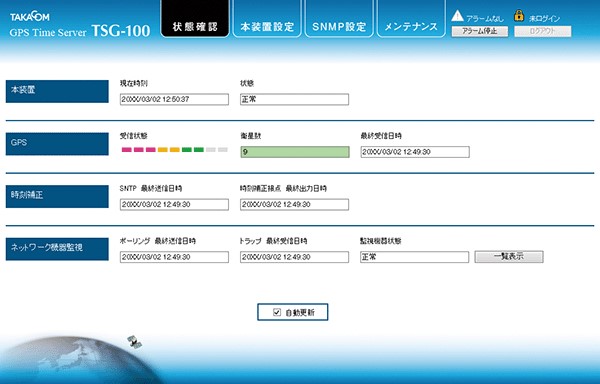The image size is (600, 384).
Task: Open the 状態確認 tab
Action: click(195, 19)
